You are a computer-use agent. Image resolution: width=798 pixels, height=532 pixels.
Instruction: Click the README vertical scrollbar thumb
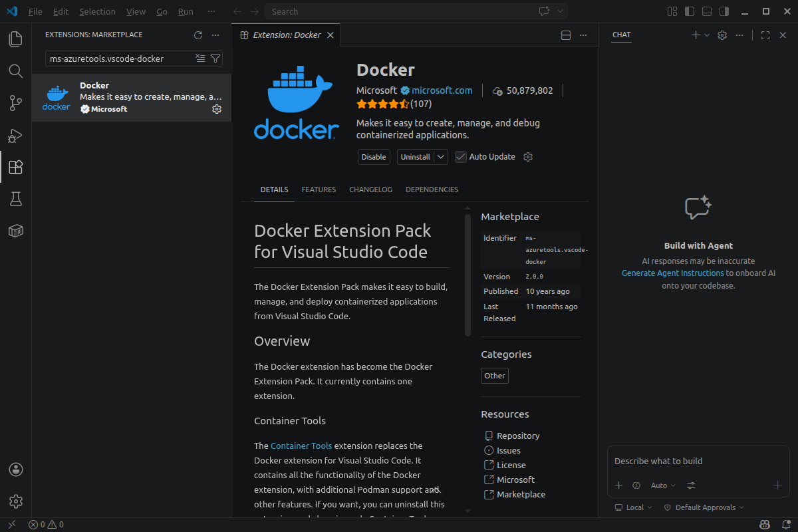tap(468, 275)
